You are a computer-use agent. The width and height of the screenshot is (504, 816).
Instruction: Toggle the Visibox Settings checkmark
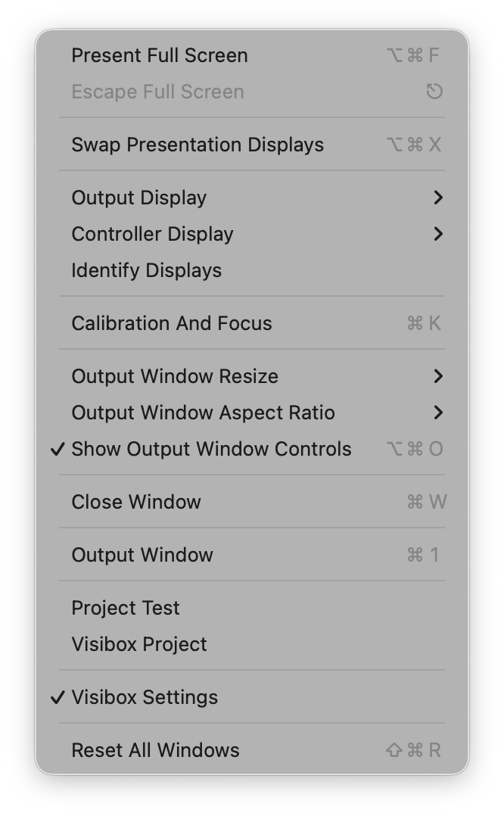(58, 697)
